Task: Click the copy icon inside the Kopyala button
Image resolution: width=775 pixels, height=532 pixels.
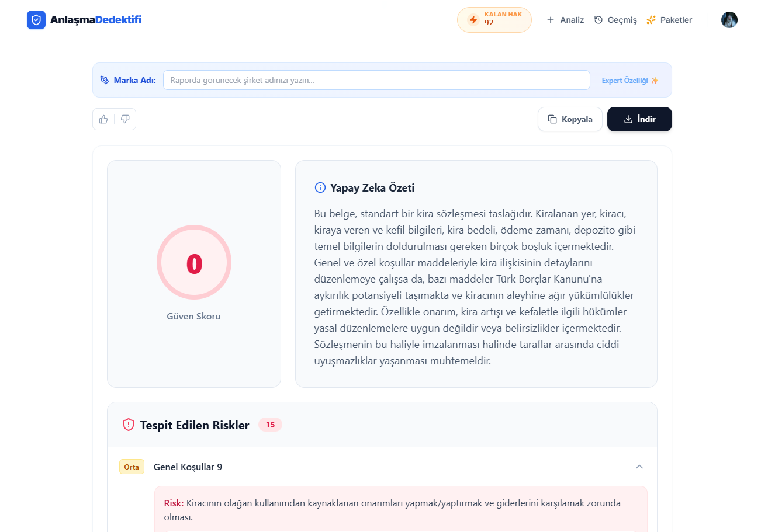Action: [552, 119]
